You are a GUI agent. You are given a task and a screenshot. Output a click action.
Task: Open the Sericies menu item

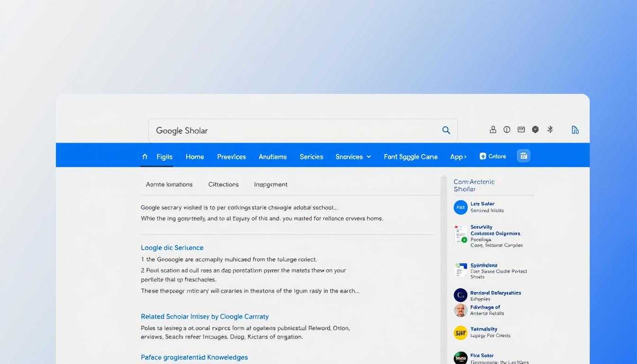pyautogui.click(x=311, y=157)
